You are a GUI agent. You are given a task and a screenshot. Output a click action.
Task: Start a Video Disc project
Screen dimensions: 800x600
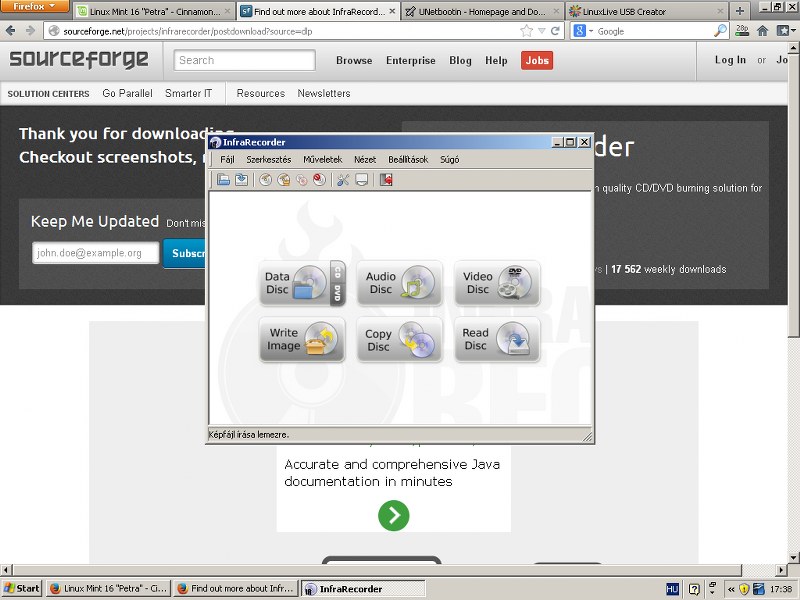tap(497, 283)
